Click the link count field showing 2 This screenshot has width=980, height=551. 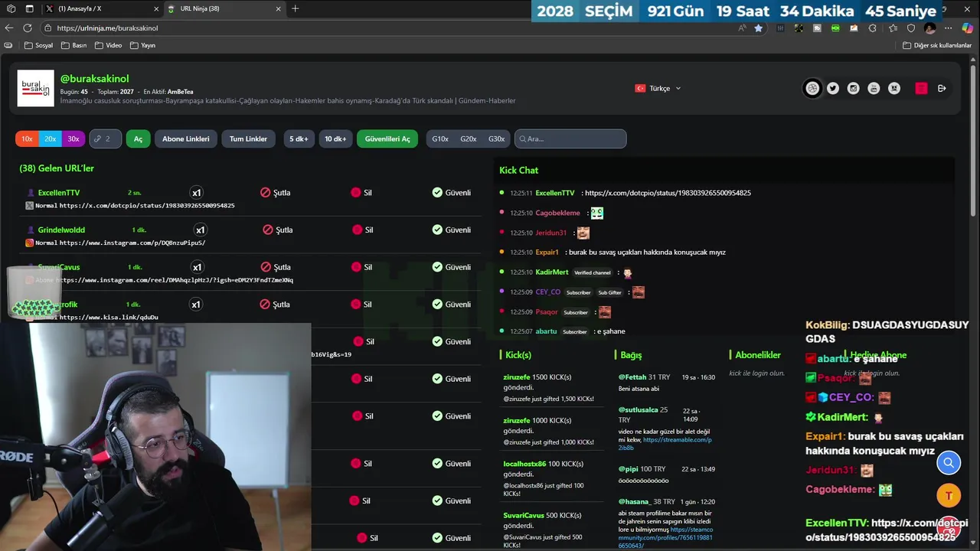tap(105, 139)
